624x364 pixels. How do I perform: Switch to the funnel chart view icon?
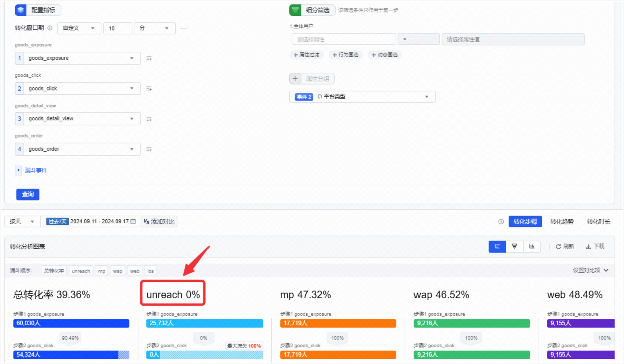(x=515, y=246)
